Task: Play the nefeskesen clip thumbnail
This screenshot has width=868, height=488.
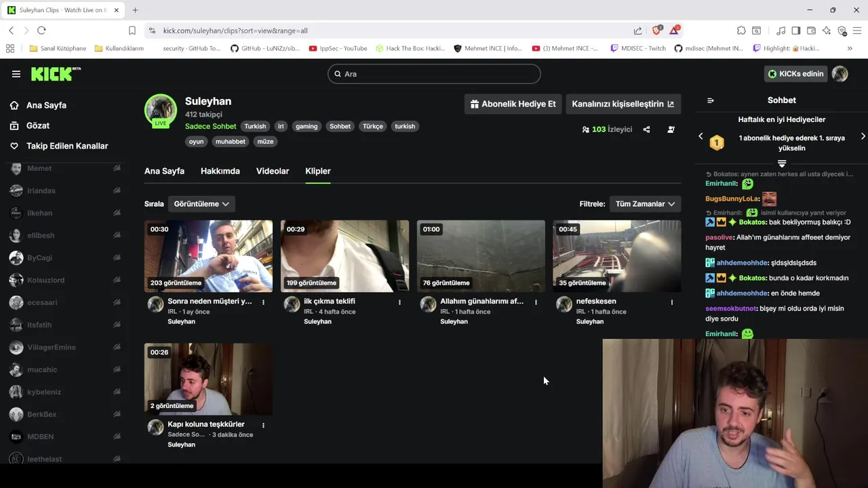Action: (x=617, y=256)
